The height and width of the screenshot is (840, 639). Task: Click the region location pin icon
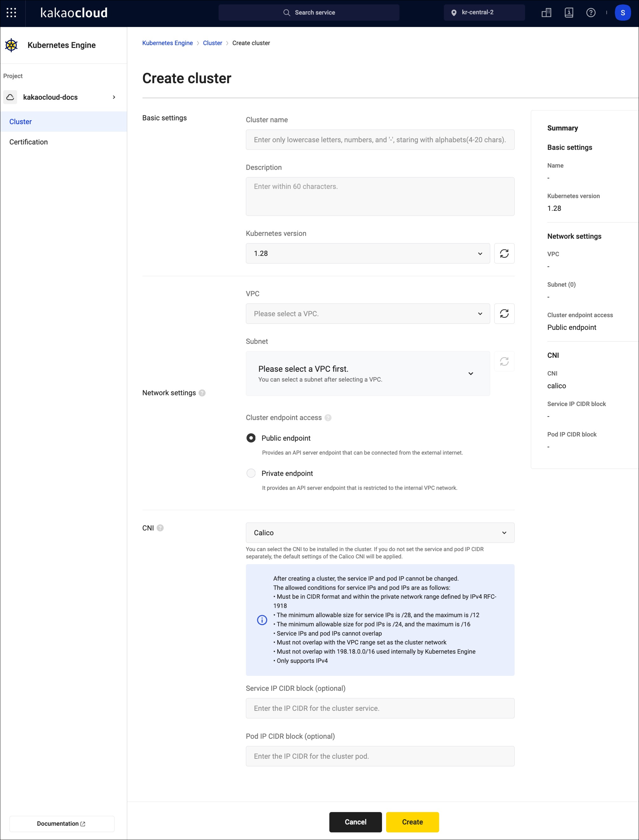pos(454,13)
